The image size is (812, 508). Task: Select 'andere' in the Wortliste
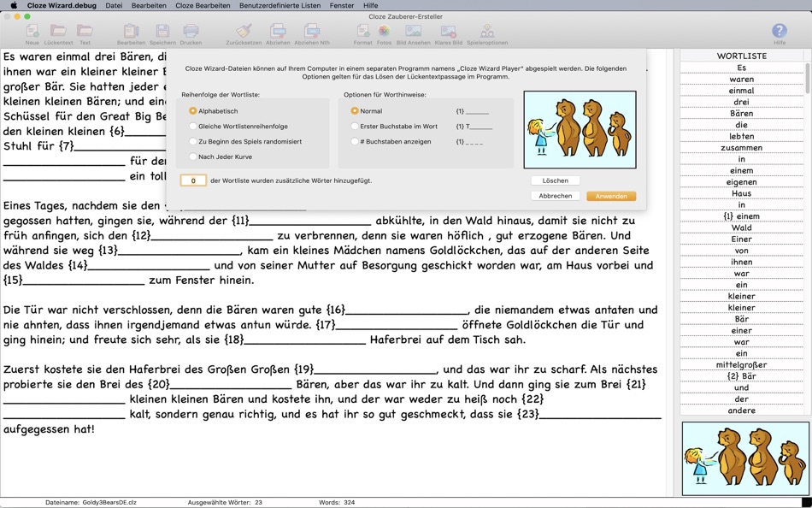pyautogui.click(x=742, y=410)
